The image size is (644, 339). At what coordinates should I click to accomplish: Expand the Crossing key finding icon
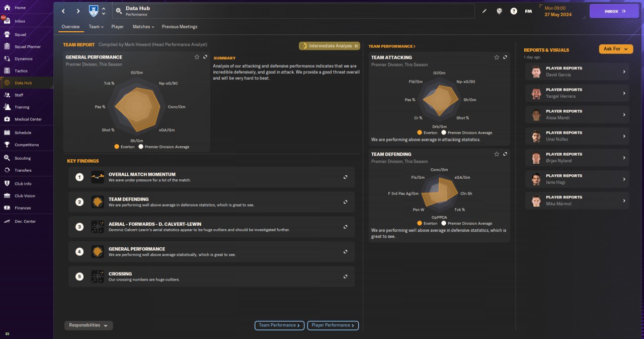[x=346, y=277]
